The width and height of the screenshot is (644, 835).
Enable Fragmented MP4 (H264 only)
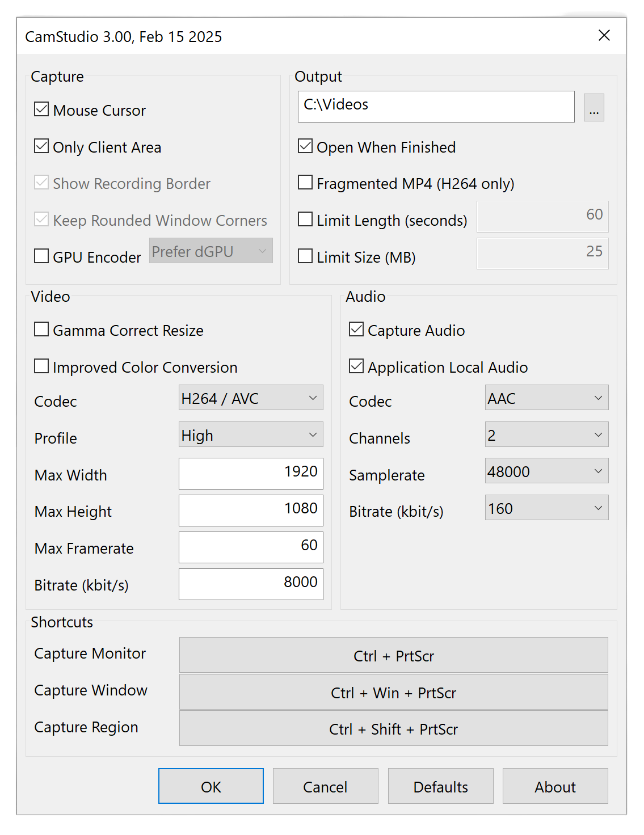click(x=305, y=183)
